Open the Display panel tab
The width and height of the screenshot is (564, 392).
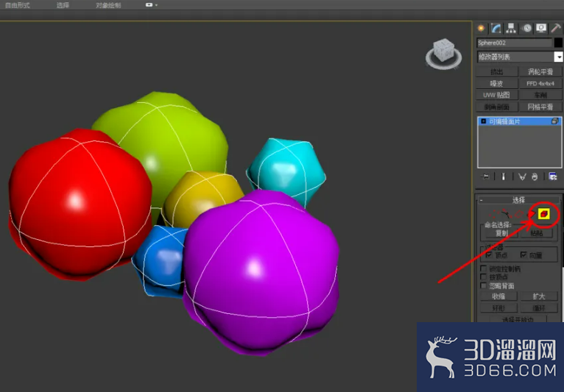tap(541, 28)
